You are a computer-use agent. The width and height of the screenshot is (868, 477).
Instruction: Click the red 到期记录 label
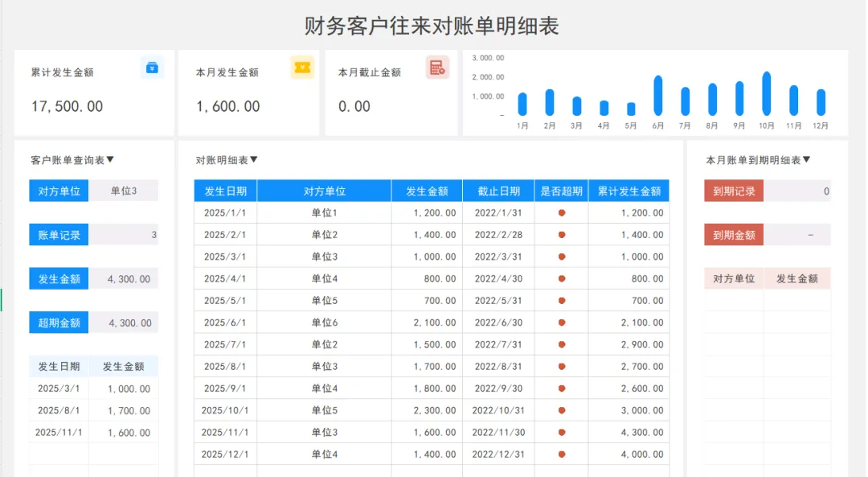coord(734,191)
